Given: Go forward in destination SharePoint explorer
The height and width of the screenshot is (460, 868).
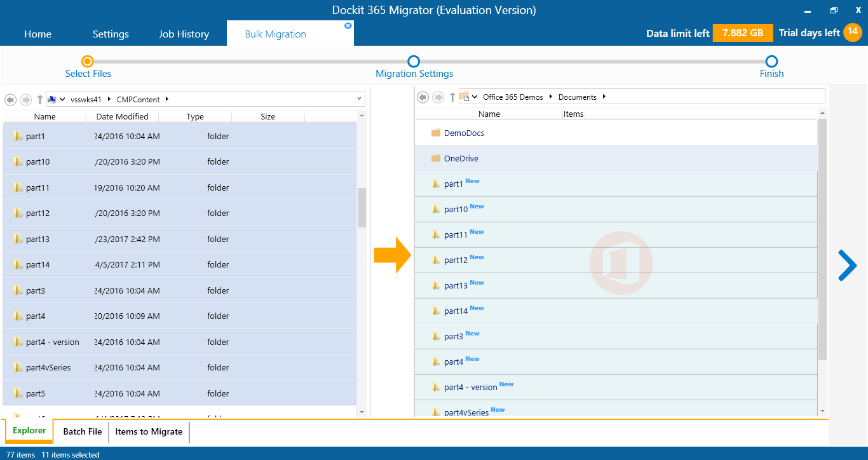Looking at the screenshot, I should point(438,97).
